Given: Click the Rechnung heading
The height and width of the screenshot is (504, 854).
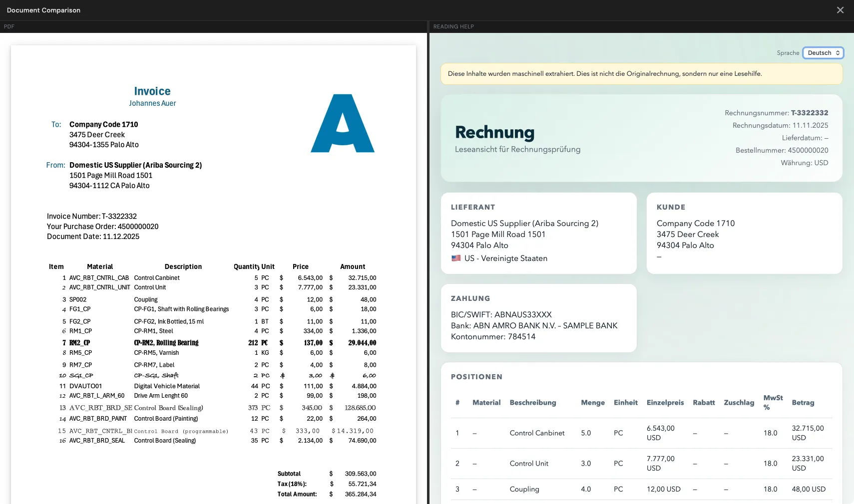Looking at the screenshot, I should 494,132.
